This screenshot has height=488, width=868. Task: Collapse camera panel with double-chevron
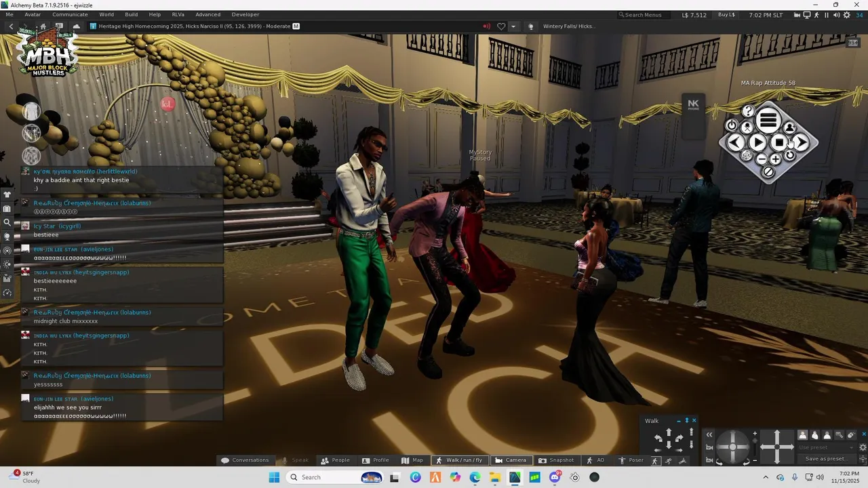709,434
